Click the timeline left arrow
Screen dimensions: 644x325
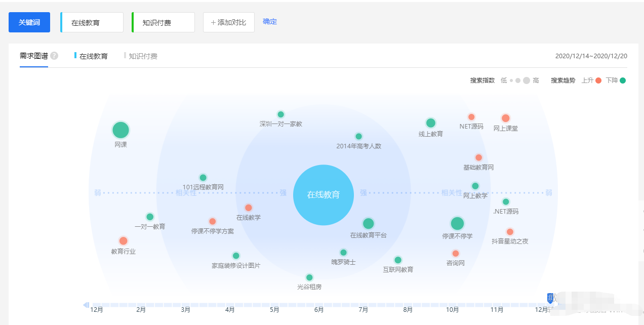tap(86, 305)
